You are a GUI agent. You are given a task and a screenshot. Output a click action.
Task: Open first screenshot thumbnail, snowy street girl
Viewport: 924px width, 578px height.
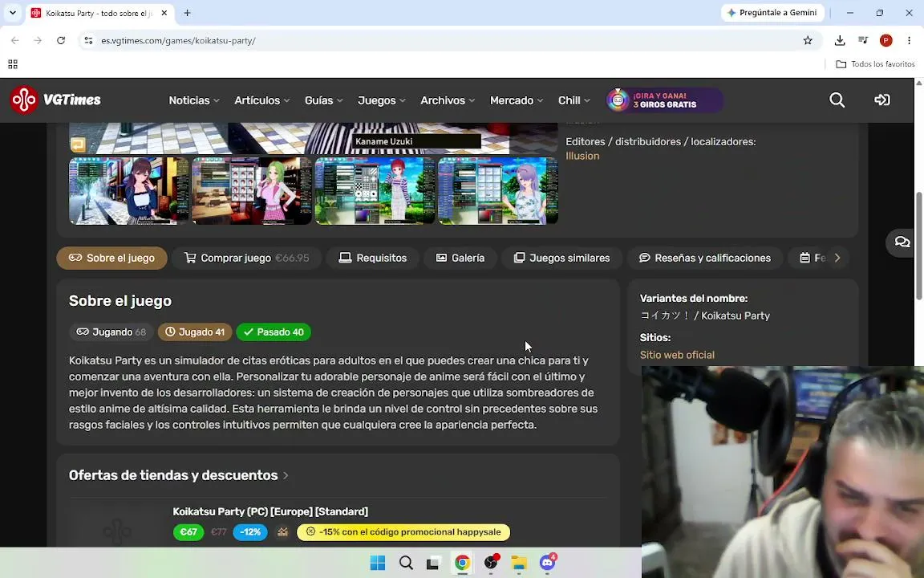pyautogui.click(x=129, y=190)
